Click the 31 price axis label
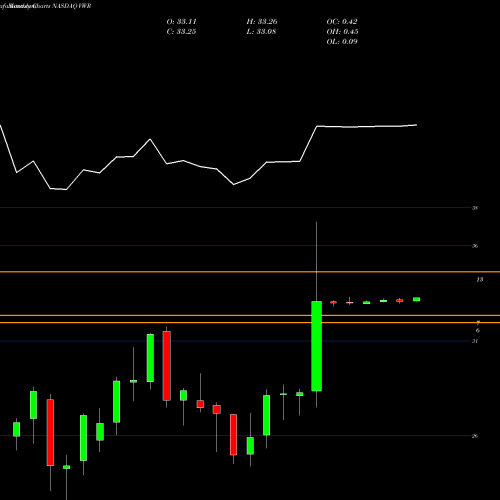The width and height of the screenshot is (500, 500). (x=475, y=341)
